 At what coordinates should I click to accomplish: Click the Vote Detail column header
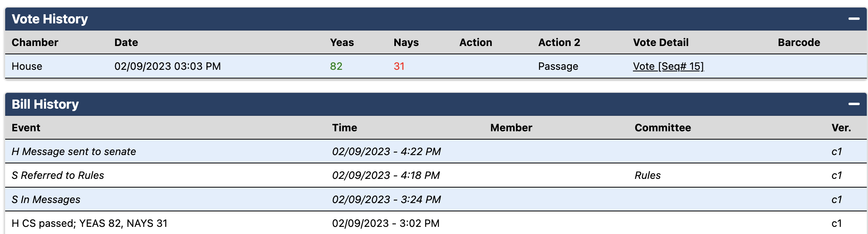point(661,42)
